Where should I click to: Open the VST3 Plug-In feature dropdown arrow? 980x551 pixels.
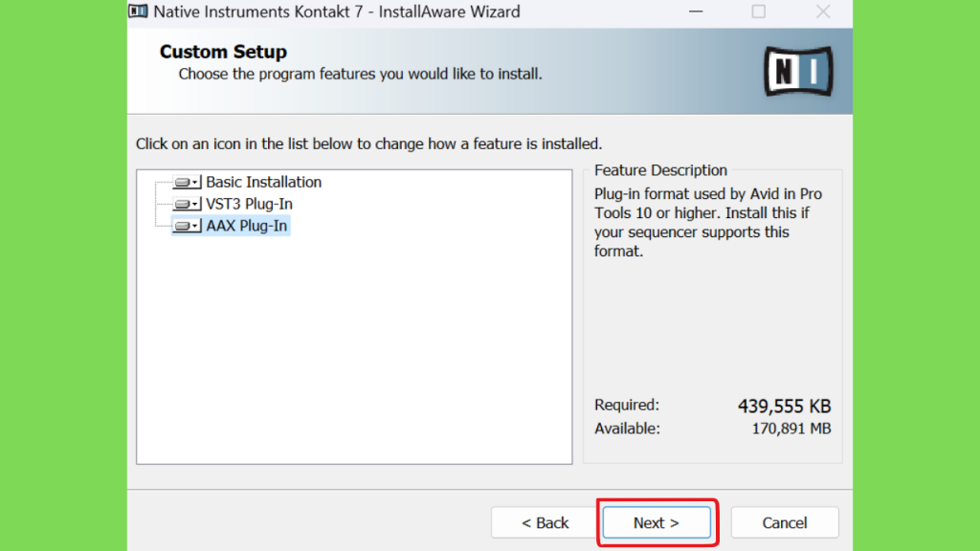(x=195, y=204)
